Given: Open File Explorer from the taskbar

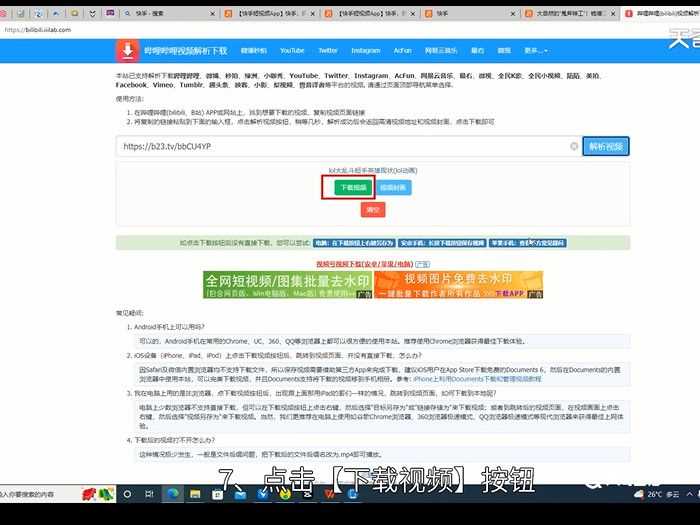Looking at the screenshot, I should [195, 494].
